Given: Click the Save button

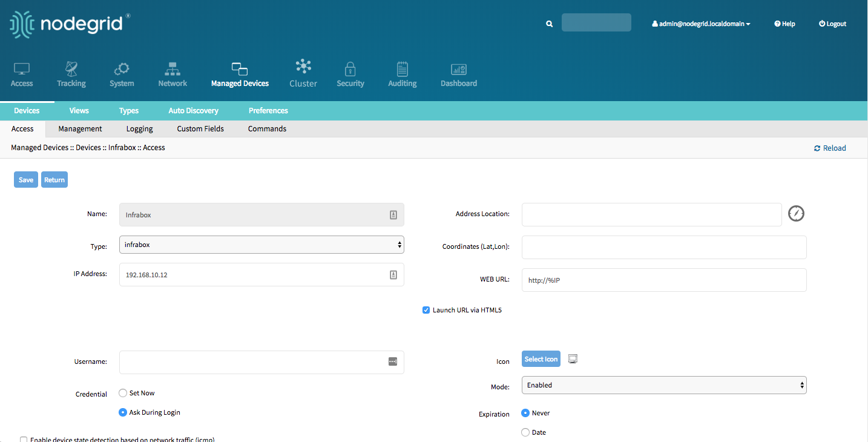Looking at the screenshot, I should (26, 180).
